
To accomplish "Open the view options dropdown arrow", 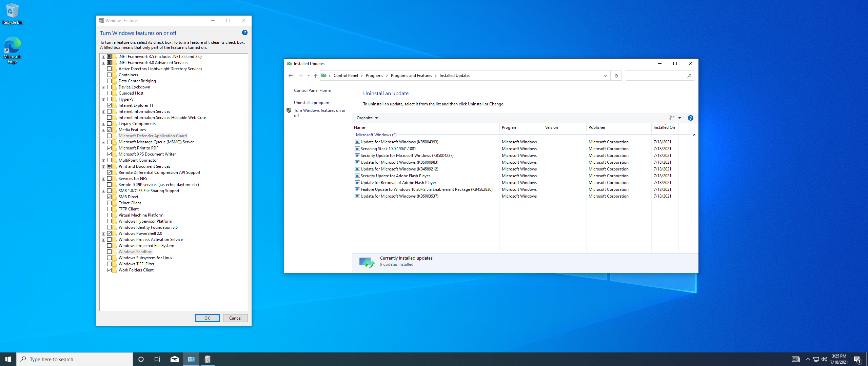I will point(680,118).
